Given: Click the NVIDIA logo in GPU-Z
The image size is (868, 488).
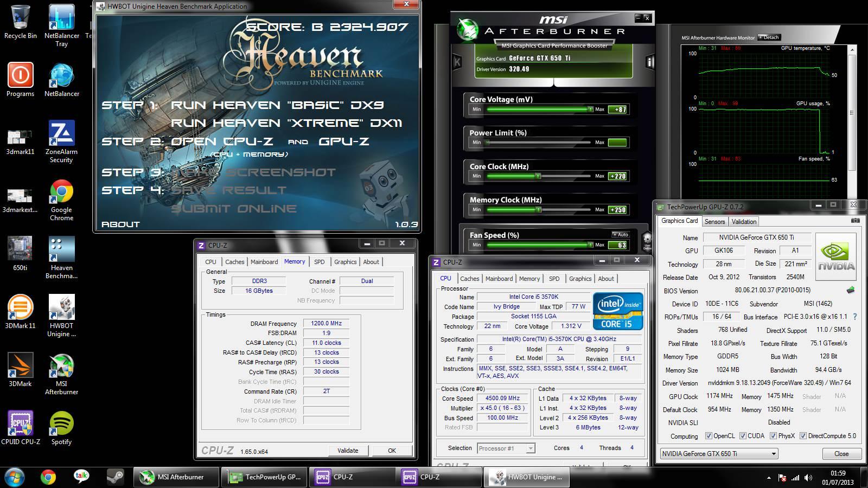Looking at the screenshot, I should [x=836, y=256].
